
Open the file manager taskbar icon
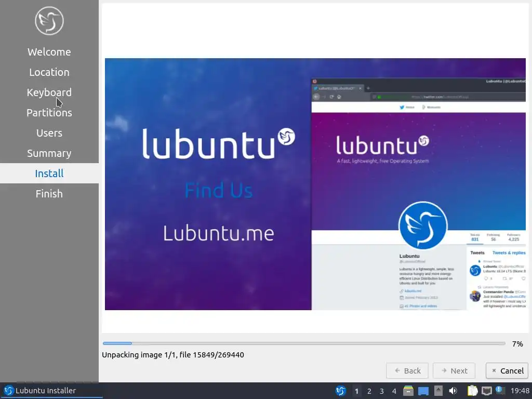(408, 391)
